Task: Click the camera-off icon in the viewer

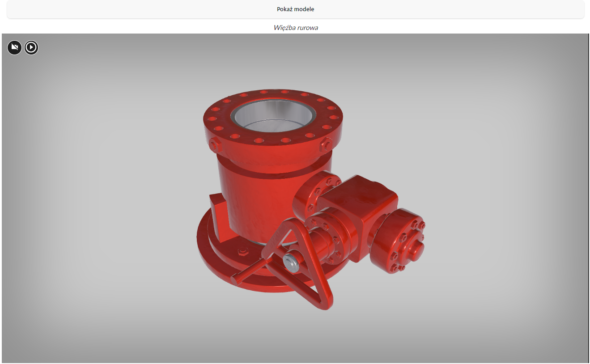Action: coord(14,47)
